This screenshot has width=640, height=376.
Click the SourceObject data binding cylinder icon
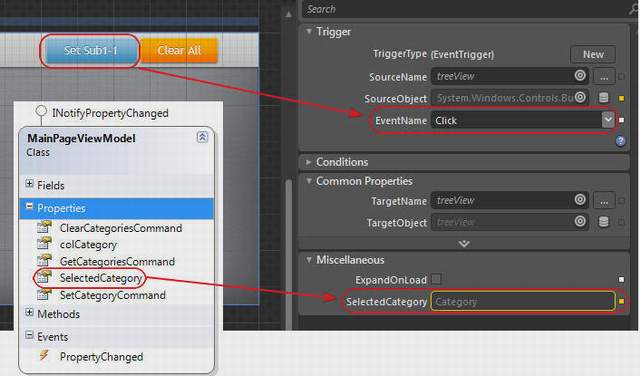click(604, 98)
